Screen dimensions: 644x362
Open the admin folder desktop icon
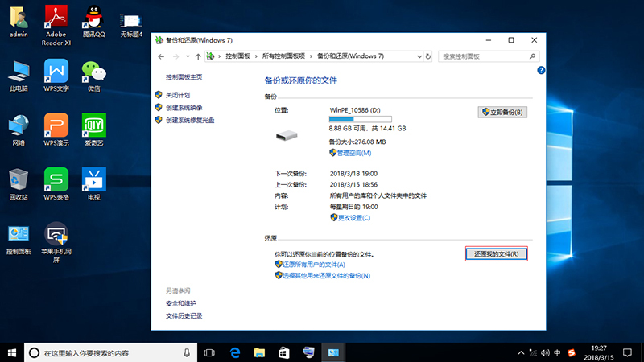pyautogui.click(x=19, y=22)
